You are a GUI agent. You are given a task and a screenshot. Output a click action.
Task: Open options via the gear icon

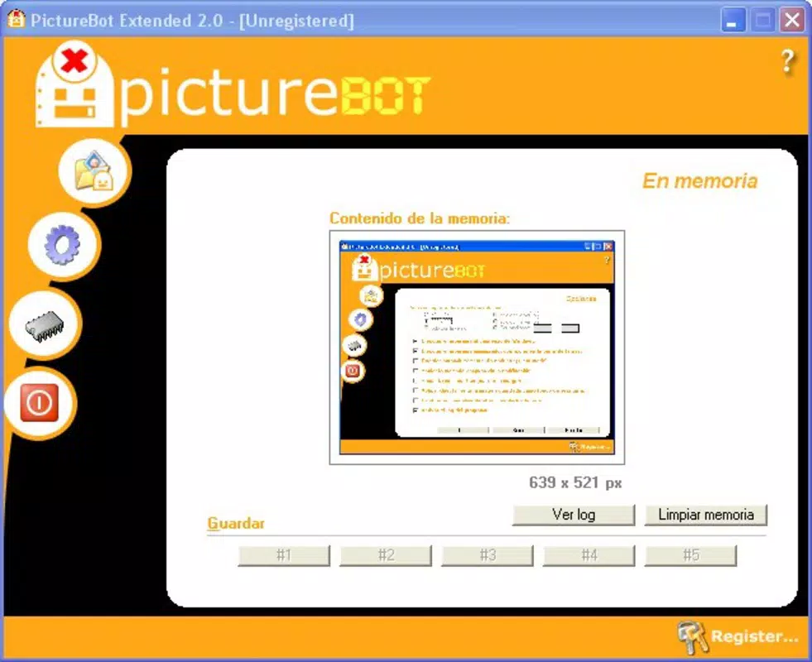point(63,245)
